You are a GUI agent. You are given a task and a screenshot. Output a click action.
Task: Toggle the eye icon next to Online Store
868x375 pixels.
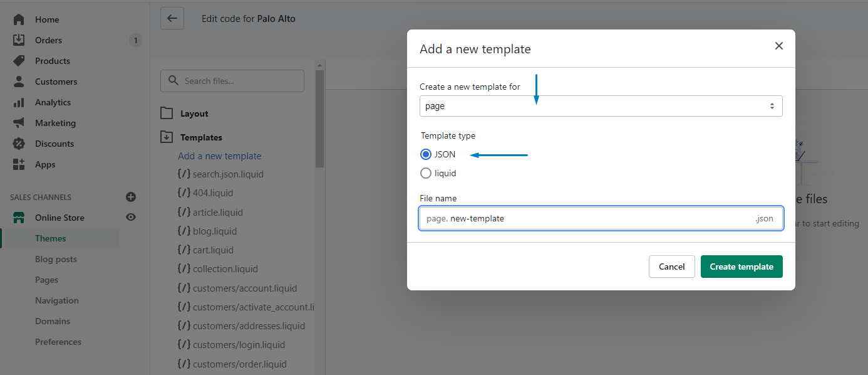(x=130, y=217)
